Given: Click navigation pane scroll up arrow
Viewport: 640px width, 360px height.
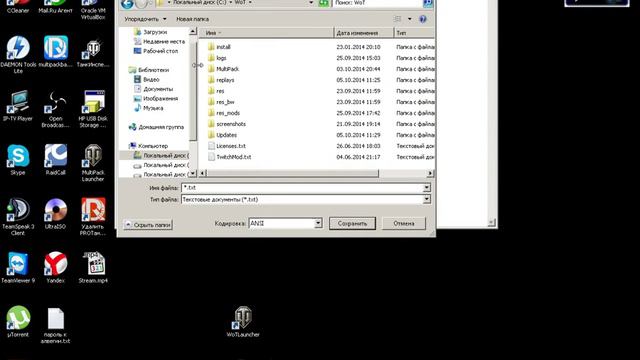Looking at the screenshot, I should [193, 31].
